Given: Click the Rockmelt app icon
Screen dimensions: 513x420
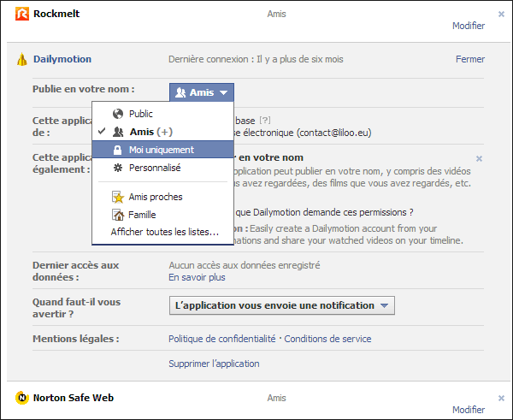Looking at the screenshot, I should pyautogui.click(x=22, y=14).
